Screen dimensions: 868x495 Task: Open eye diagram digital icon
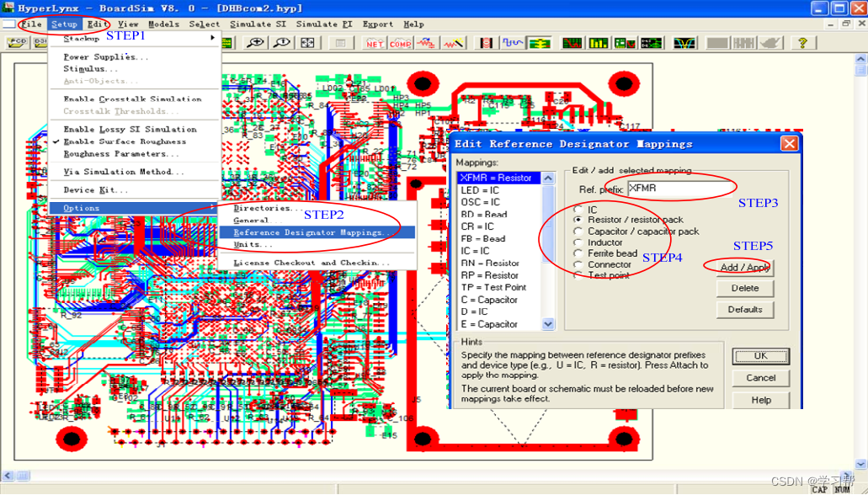pos(651,43)
